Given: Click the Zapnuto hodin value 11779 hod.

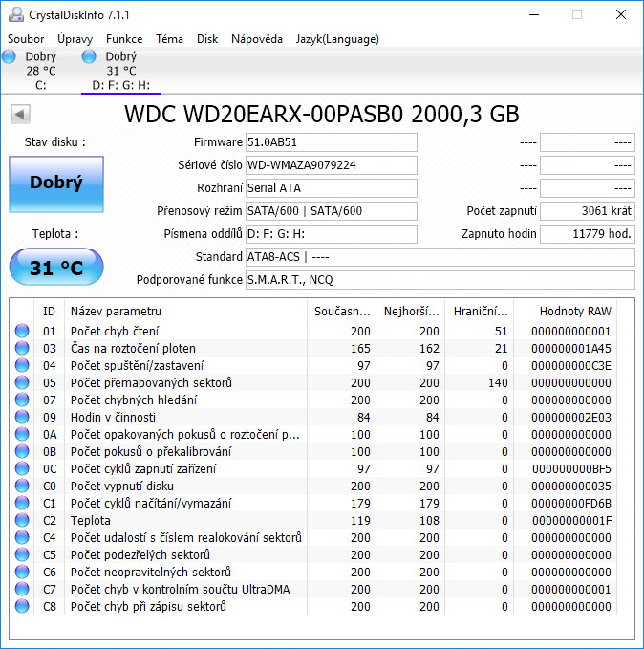Looking at the screenshot, I should (588, 234).
